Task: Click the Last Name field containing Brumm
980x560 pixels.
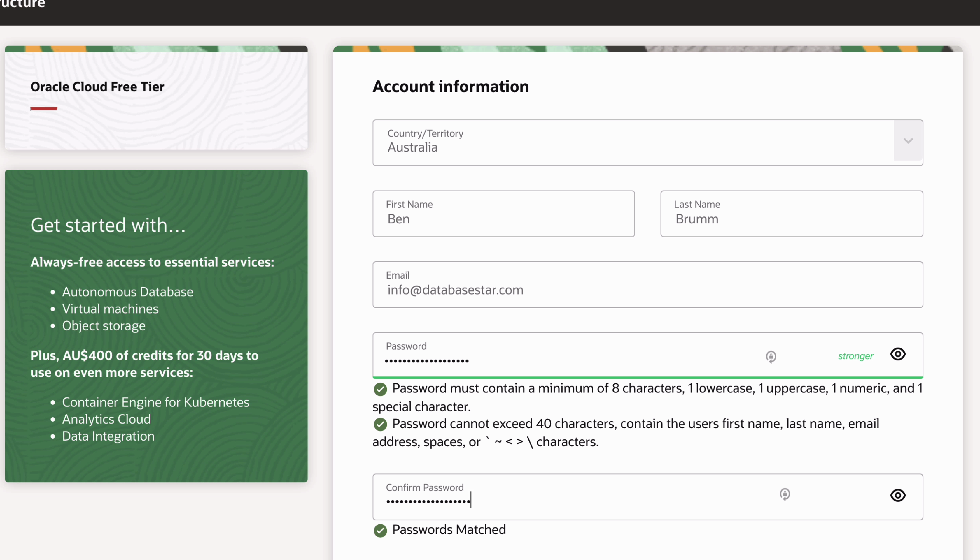Action: tap(791, 214)
